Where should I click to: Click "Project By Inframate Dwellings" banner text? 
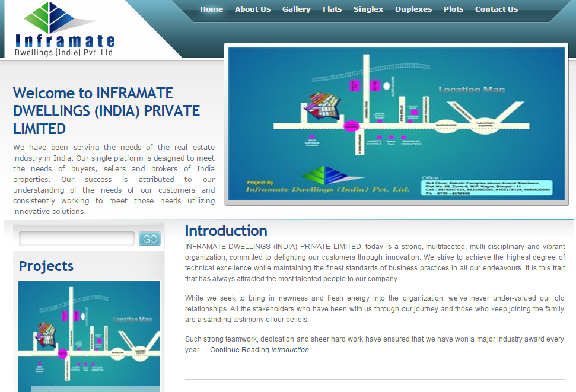coord(327,187)
